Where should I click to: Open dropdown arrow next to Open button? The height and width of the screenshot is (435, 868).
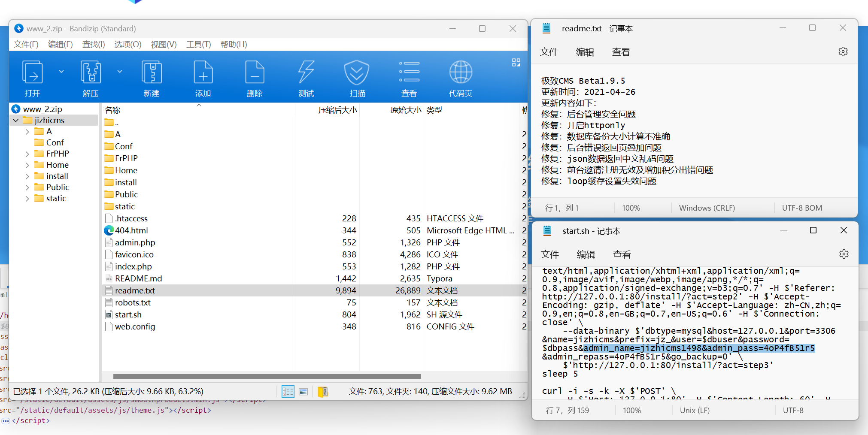pyautogui.click(x=61, y=72)
